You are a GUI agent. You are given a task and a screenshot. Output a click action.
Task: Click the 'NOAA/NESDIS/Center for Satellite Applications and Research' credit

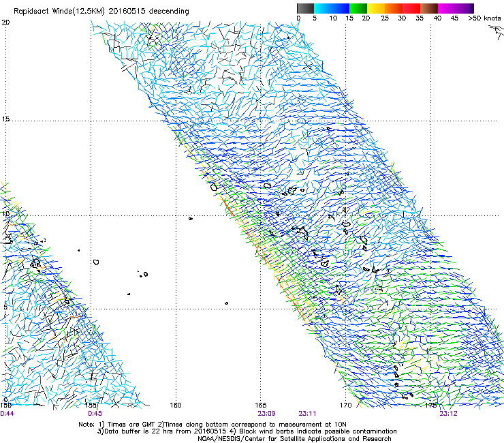point(294,439)
